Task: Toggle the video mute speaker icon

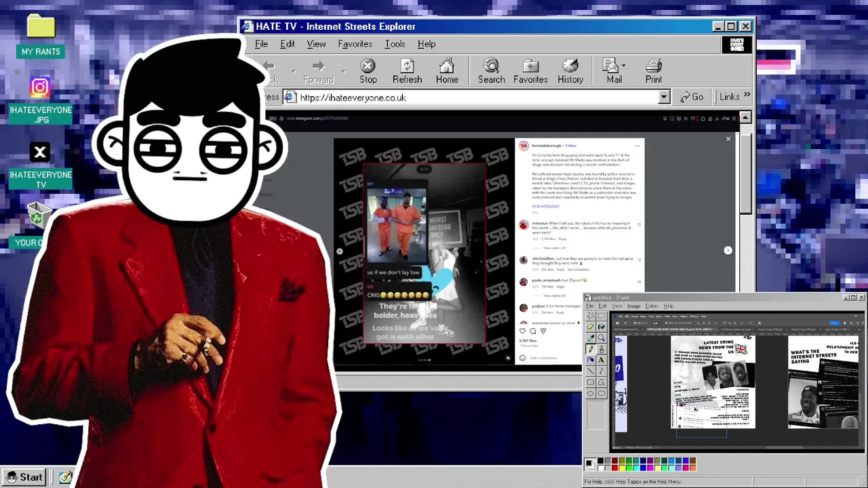Action: click(x=508, y=357)
